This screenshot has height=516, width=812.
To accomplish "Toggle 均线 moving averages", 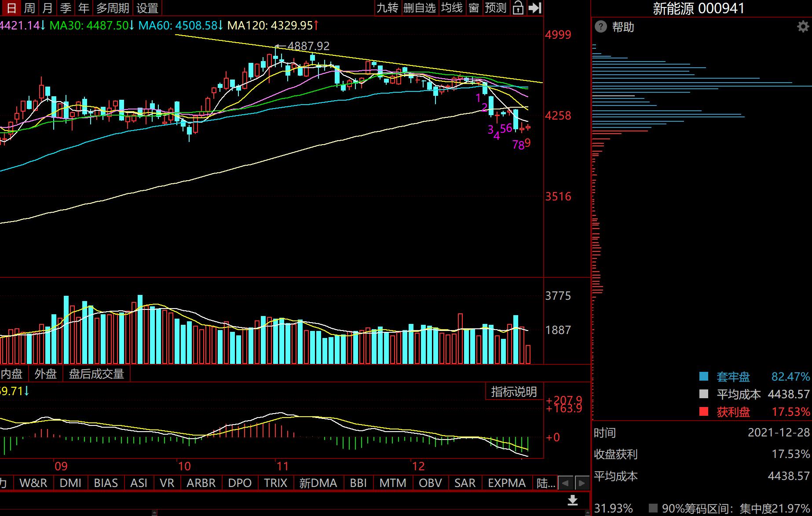I will click(x=452, y=8).
